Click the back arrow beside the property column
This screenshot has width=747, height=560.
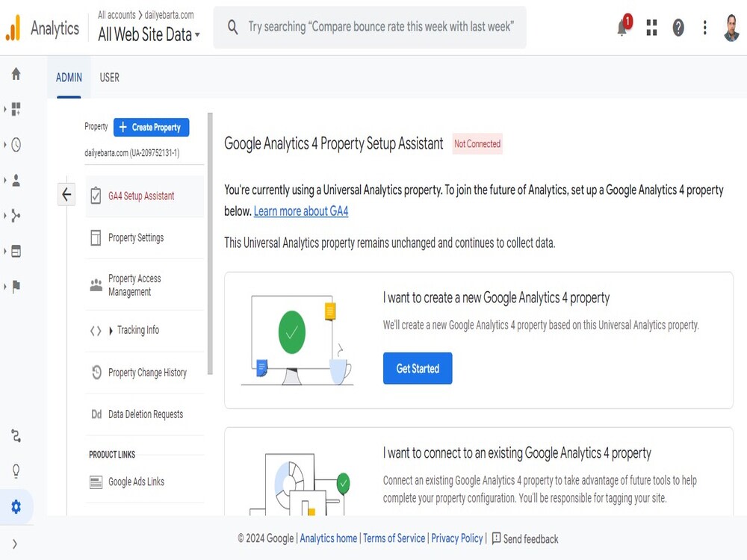[66, 194]
